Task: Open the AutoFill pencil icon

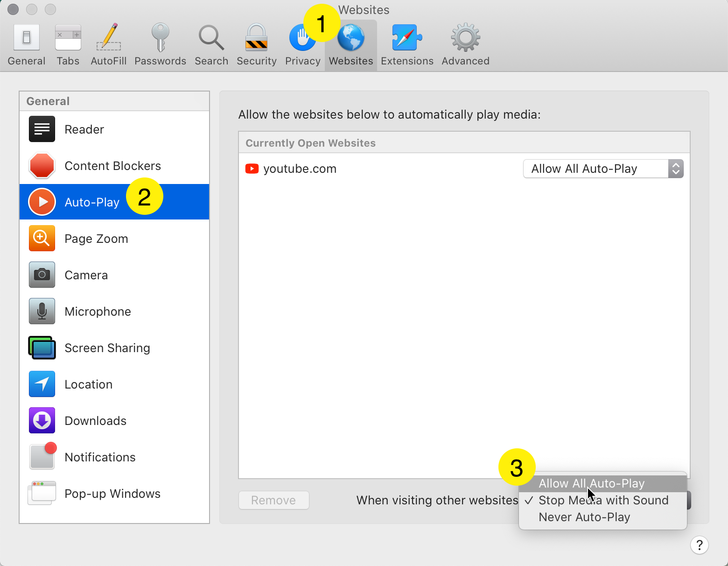Action: pyautogui.click(x=109, y=38)
